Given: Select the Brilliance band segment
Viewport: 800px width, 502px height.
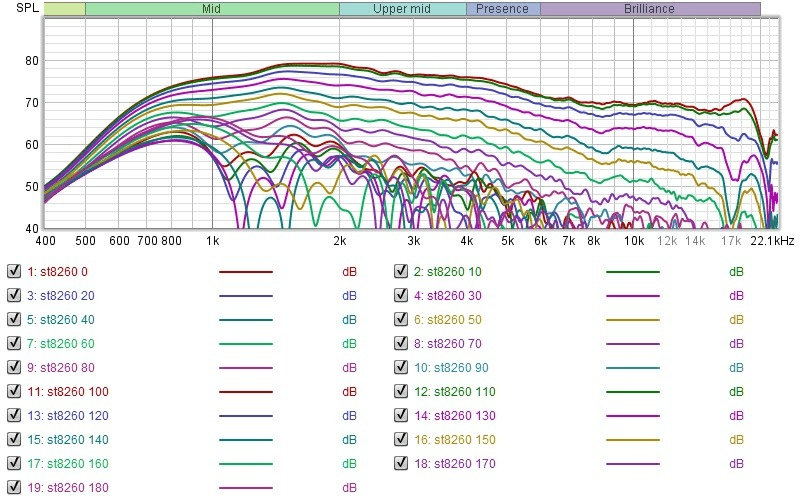Looking at the screenshot, I should pyautogui.click(x=650, y=9).
